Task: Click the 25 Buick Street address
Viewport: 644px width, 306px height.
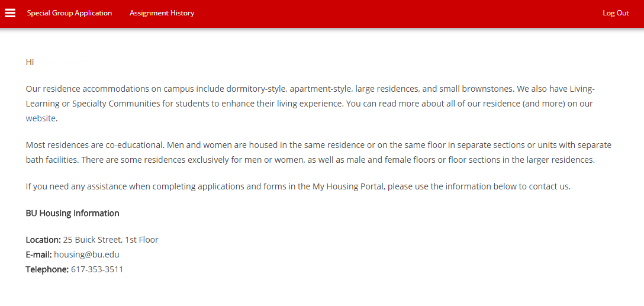Action: 111,240
